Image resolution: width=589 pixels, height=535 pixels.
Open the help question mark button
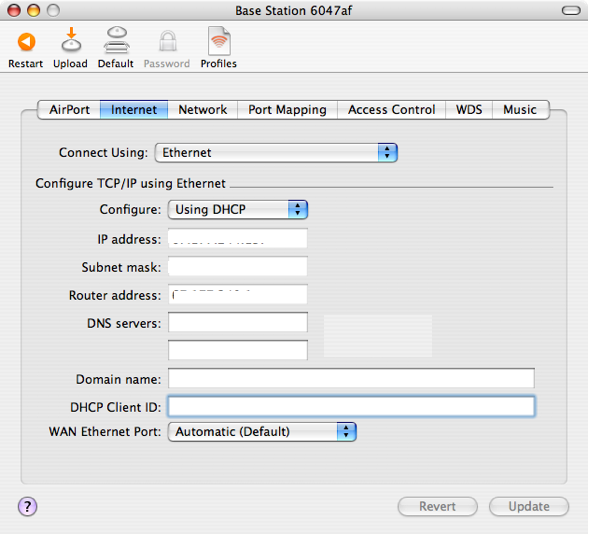pyautogui.click(x=27, y=506)
